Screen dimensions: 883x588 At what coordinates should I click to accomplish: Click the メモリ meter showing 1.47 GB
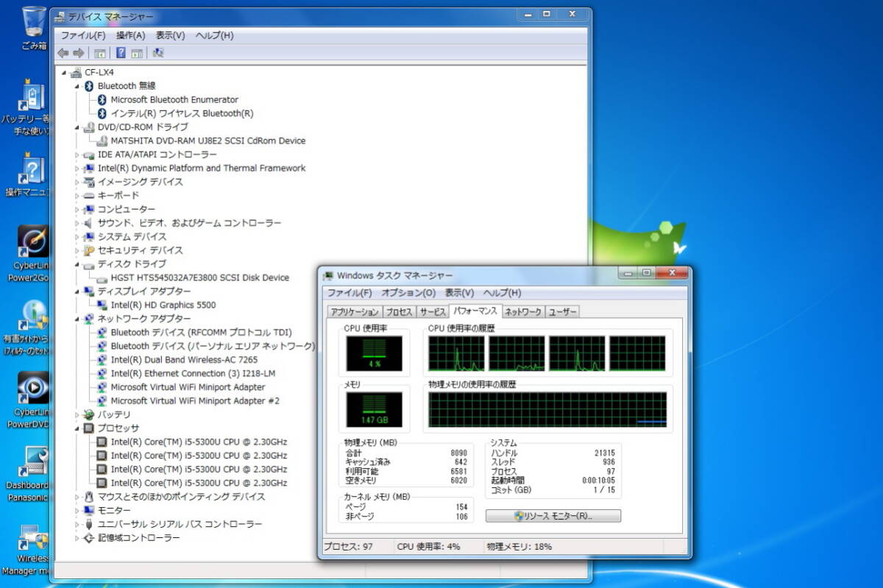coord(375,410)
